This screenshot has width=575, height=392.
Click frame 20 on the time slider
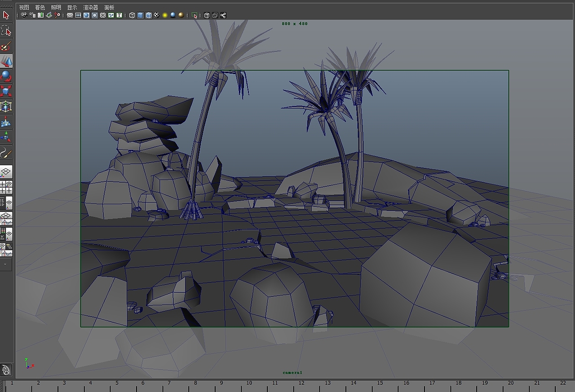coord(511,383)
